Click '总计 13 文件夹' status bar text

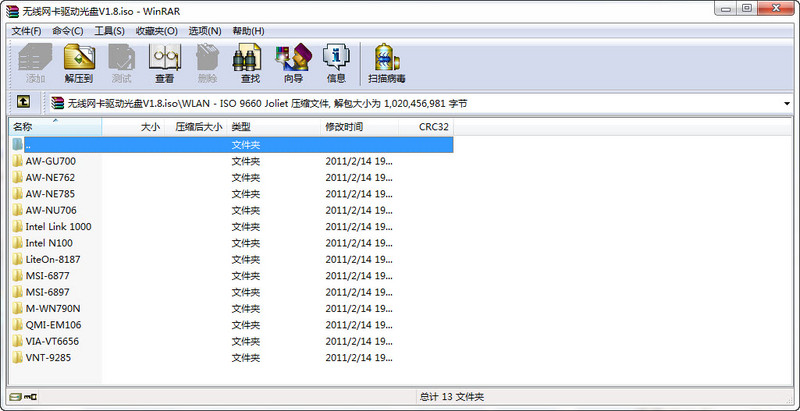point(452,397)
